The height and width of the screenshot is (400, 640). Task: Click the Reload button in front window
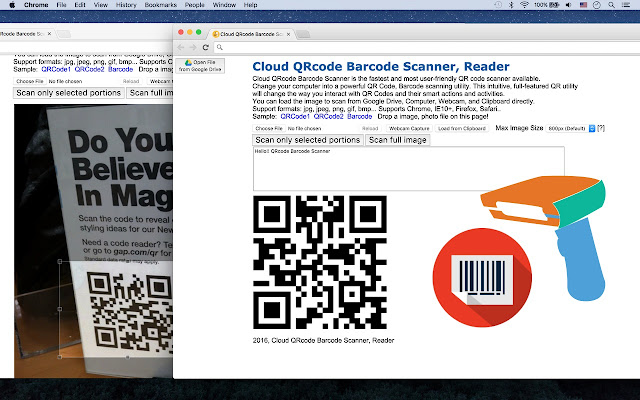pos(370,128)
